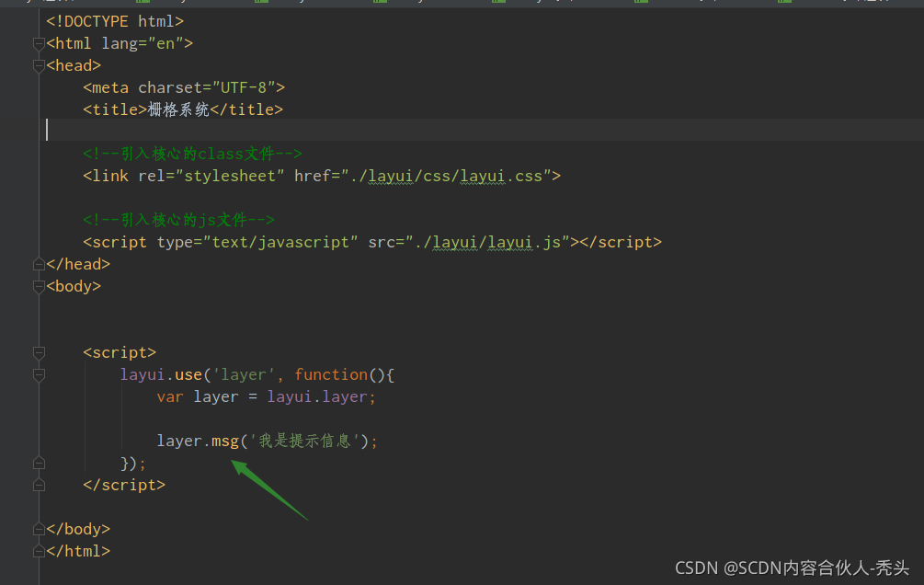Image resolution: width=924 pixels, height=585 pixels.
Task: Click the layui.layer expression
Action: click(317, 396)
